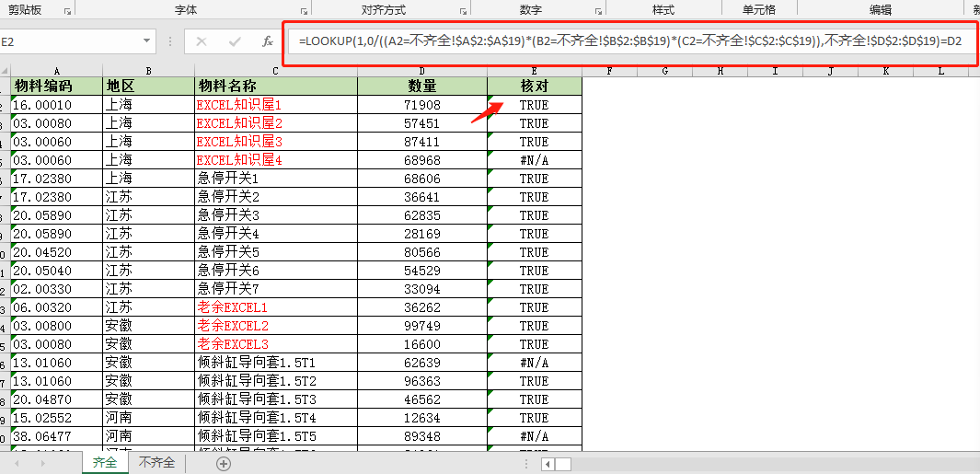Screen dimensions: 980x474
Task: Click the 核对 header cell
Action: pyautogui.click(x=535, y=86)
